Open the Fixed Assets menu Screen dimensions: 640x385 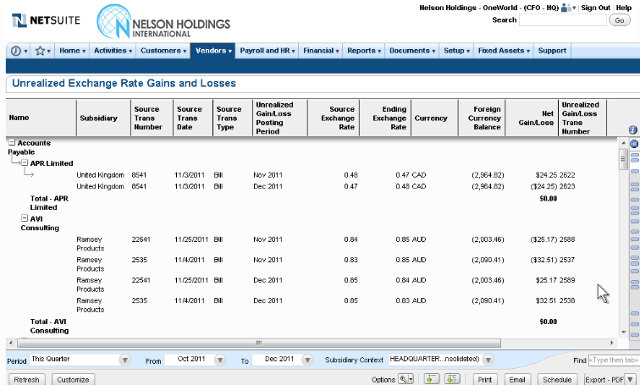tap(504, 51)
